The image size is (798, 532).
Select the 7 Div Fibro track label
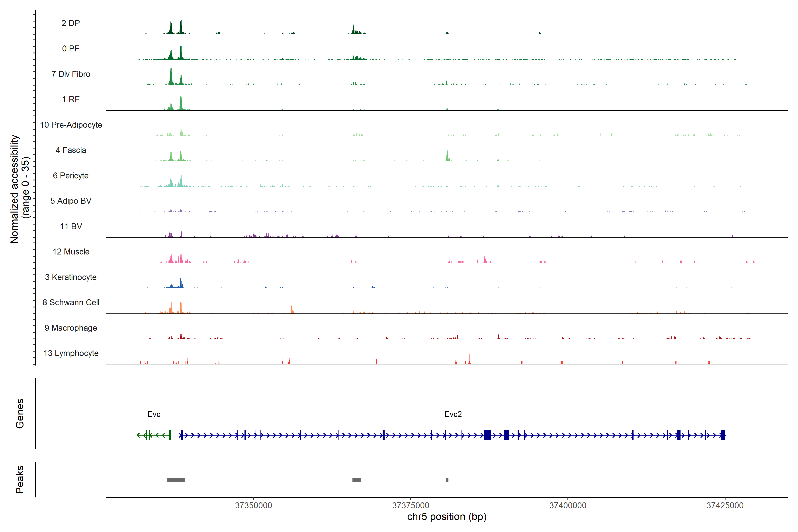(x=70, y=74)
